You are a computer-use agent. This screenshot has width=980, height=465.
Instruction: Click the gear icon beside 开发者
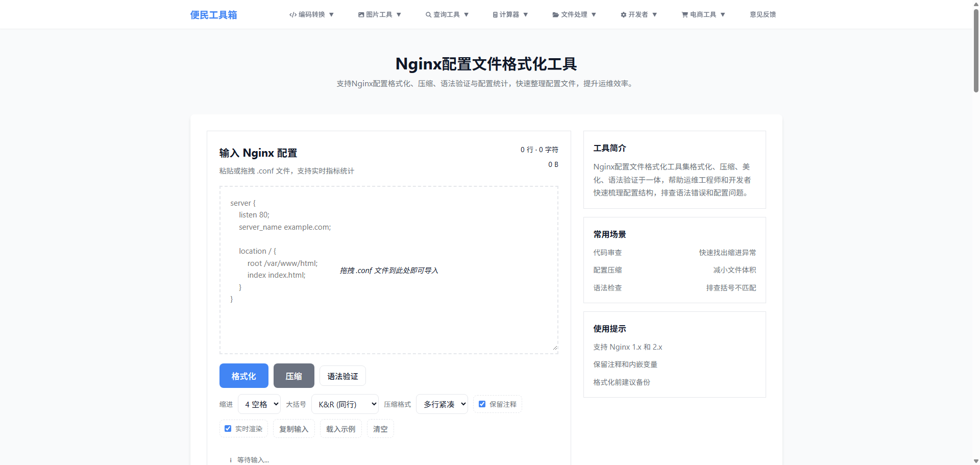click(624, 14)
